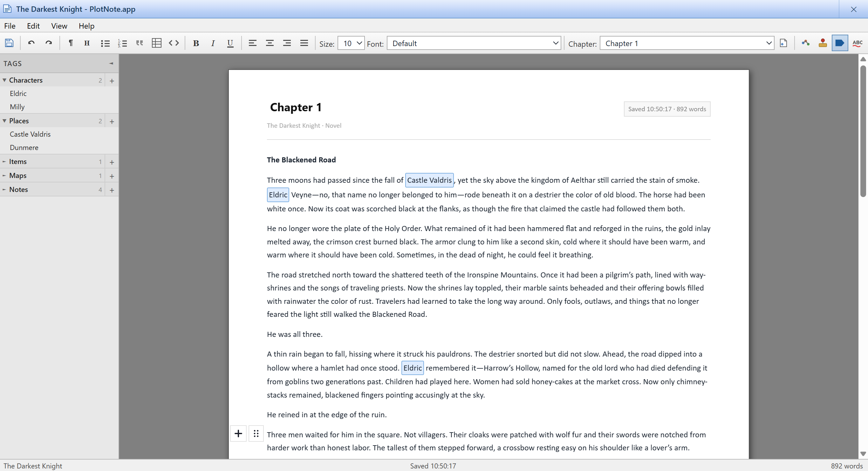Toggle italic formatting
Image resolution: width=868 pixels, height=471 pixels.
click(x=213, y=43)
